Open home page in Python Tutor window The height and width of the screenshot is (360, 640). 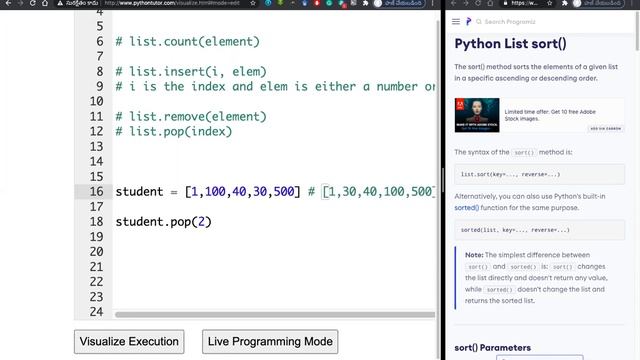45,3
